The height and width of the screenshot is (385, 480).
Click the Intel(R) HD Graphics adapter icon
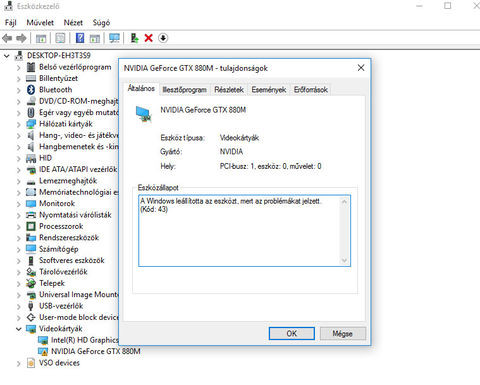click(43, 340)
